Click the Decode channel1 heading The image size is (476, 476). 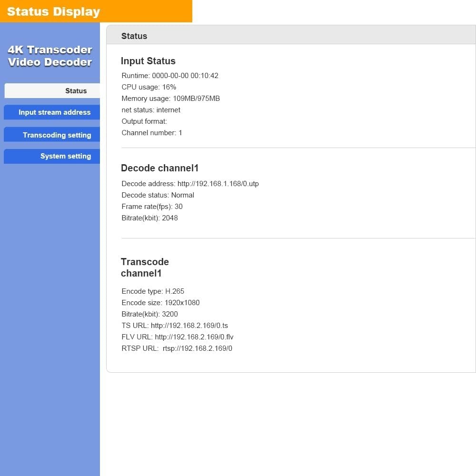coord(159,168)
